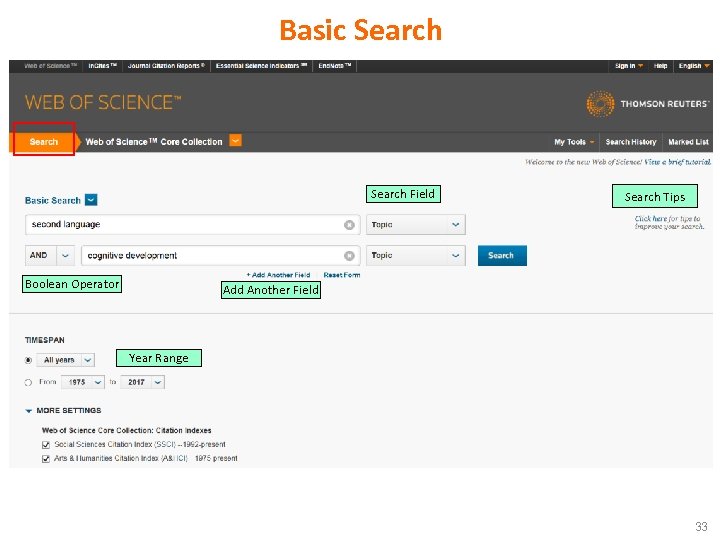Click the Reset Form link
This screenshot has height=540, width=720.
342,275
